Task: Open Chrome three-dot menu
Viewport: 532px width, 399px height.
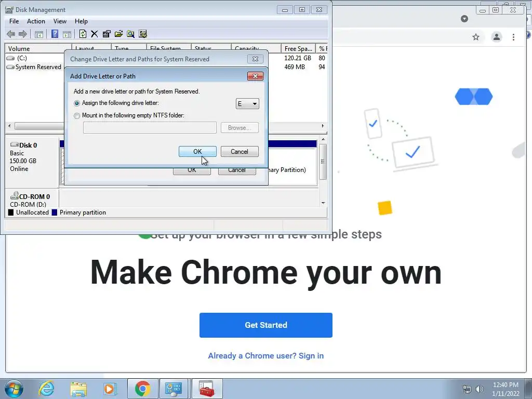Action: pyautogui.click(x=514, y=37)
